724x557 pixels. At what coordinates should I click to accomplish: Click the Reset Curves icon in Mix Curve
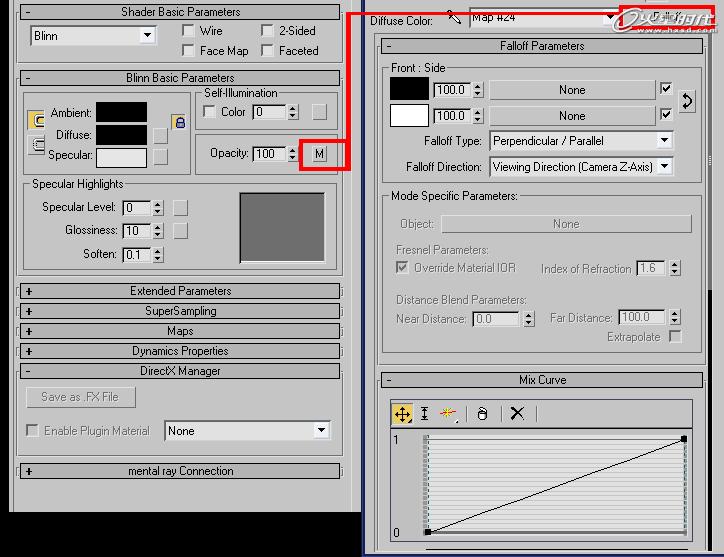click(482, 413)
